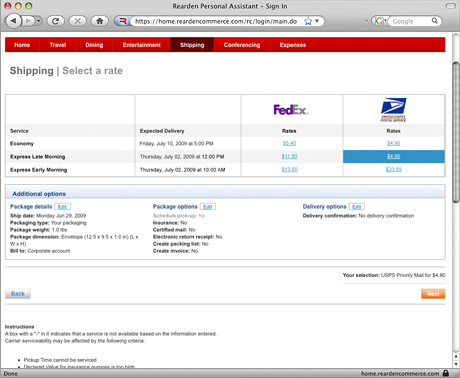This screenshot has width=460, height=378.
Task: Open the Travel tab
Action: (x=58, y=45)
